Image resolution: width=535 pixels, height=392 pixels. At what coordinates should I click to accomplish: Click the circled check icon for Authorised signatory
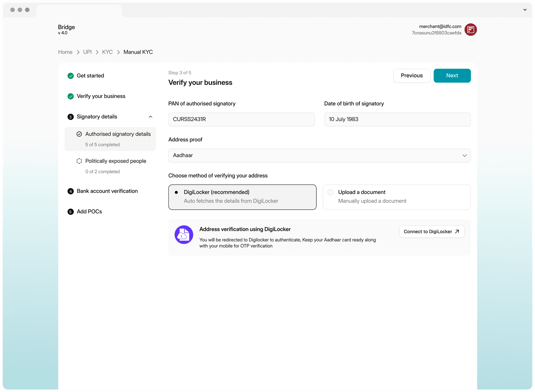pos(79,134)
